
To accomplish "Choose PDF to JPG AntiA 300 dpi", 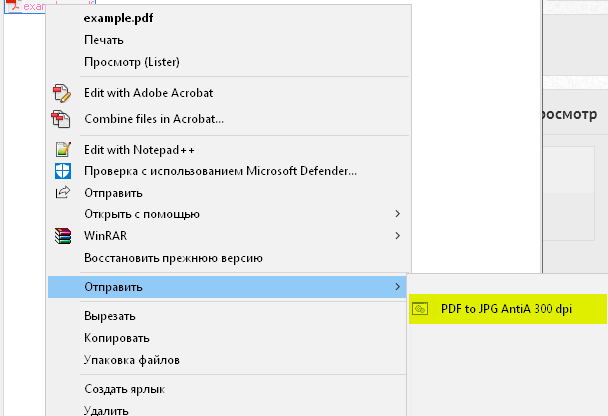I will 506,309.
